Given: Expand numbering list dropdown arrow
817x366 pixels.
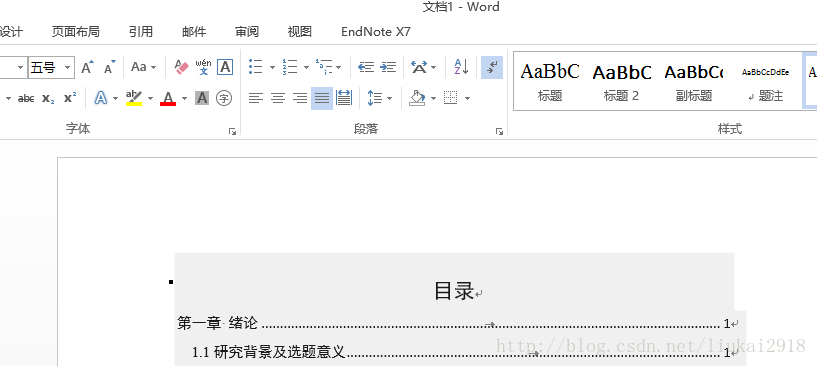Looking at the screenshot, I should pyautogui.click(x=306, y=67).
